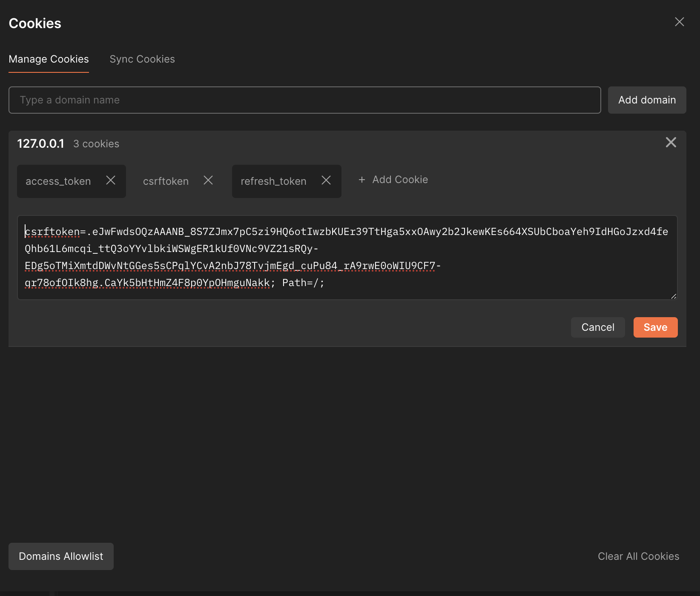
Task: Click the Add domain button
Action: coord(647,100)
